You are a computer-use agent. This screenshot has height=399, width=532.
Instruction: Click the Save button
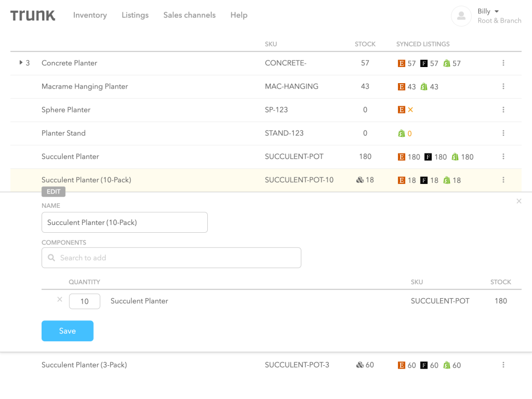[x=68, y=331]
